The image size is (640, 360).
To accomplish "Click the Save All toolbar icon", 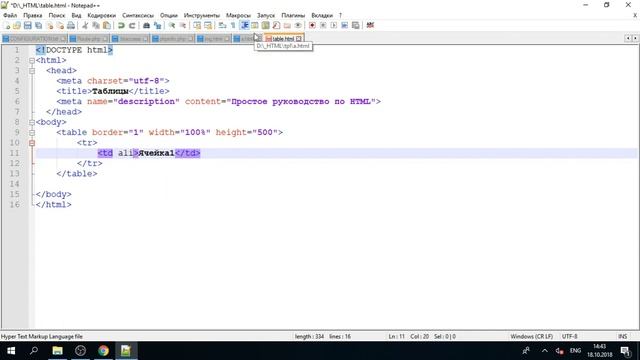I will [x=38, y=25].
